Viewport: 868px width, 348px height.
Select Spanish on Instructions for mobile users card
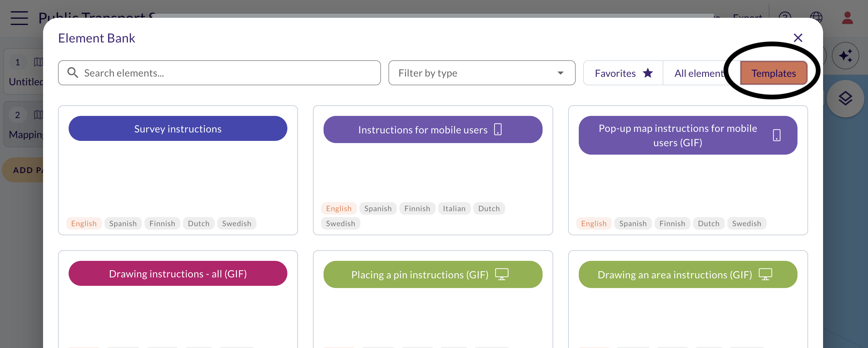click(378, 208)
